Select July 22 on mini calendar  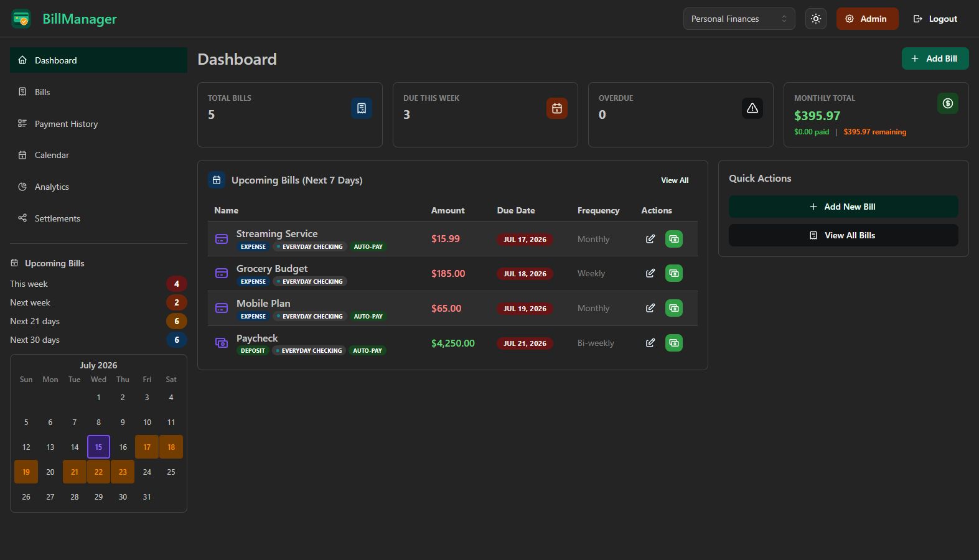click(x=98, y=472)
